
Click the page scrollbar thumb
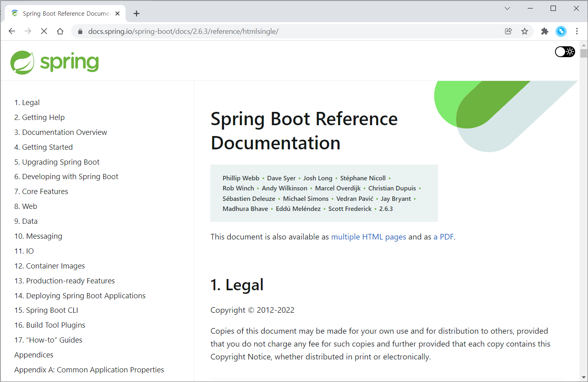point(584,53)
